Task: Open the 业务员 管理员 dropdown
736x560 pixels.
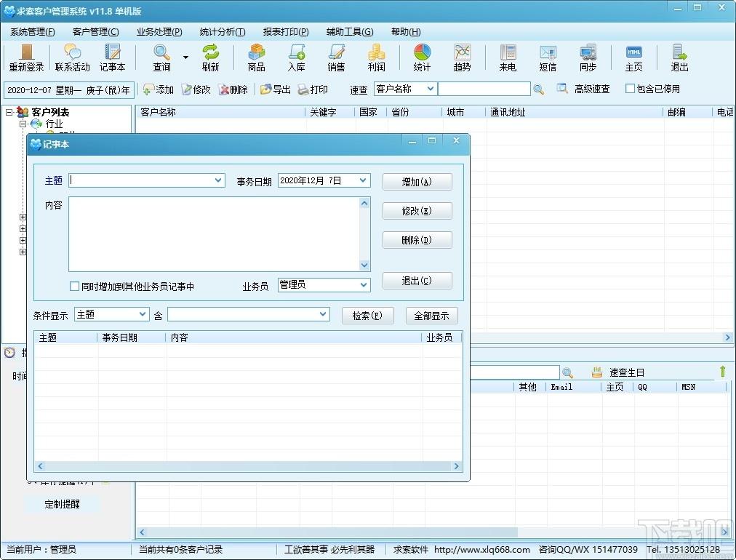Action: point(364,285)
